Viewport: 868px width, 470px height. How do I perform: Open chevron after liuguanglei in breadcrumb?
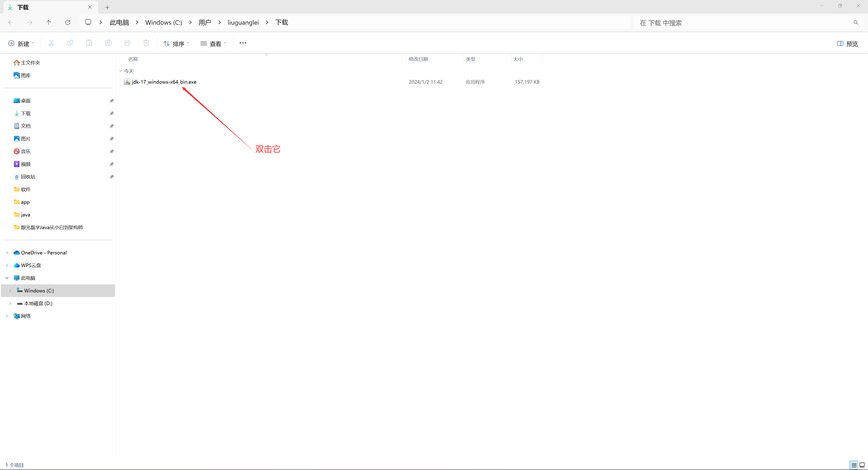267,22
